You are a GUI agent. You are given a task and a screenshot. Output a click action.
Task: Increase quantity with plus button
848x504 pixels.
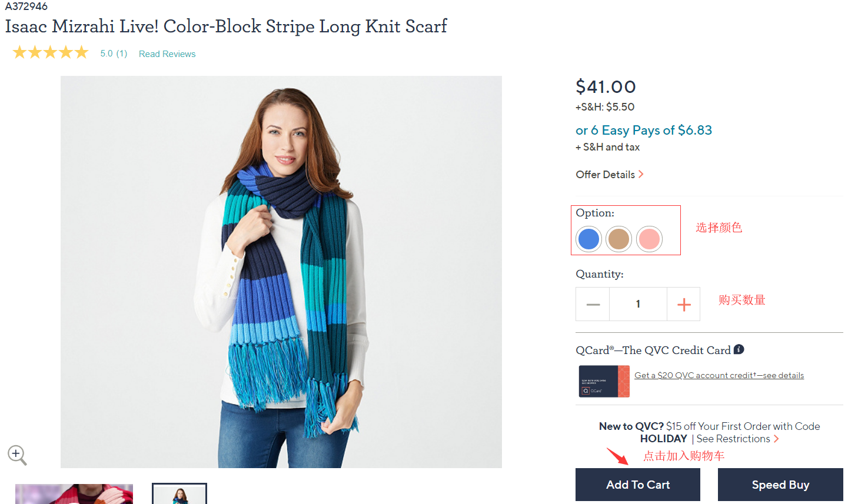(684, 304)
